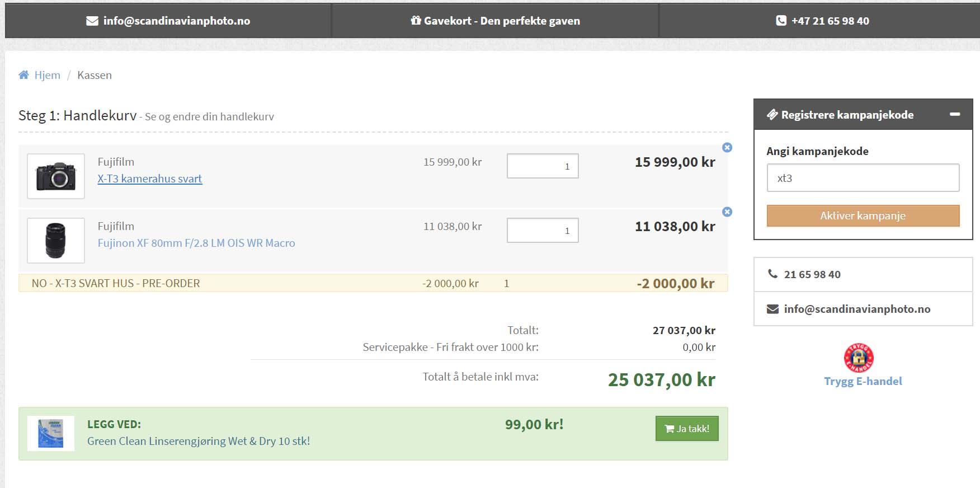Click the tag icon beside Registrere kampanjekode
Image resolution: width=980 pixels, height=488 pixels.
coord(772,115)
